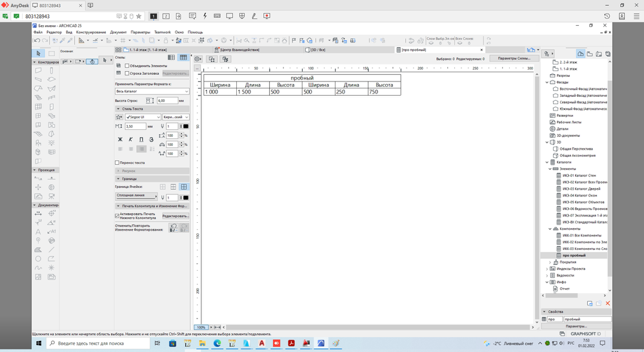Select the all cell borders icon

184,187
